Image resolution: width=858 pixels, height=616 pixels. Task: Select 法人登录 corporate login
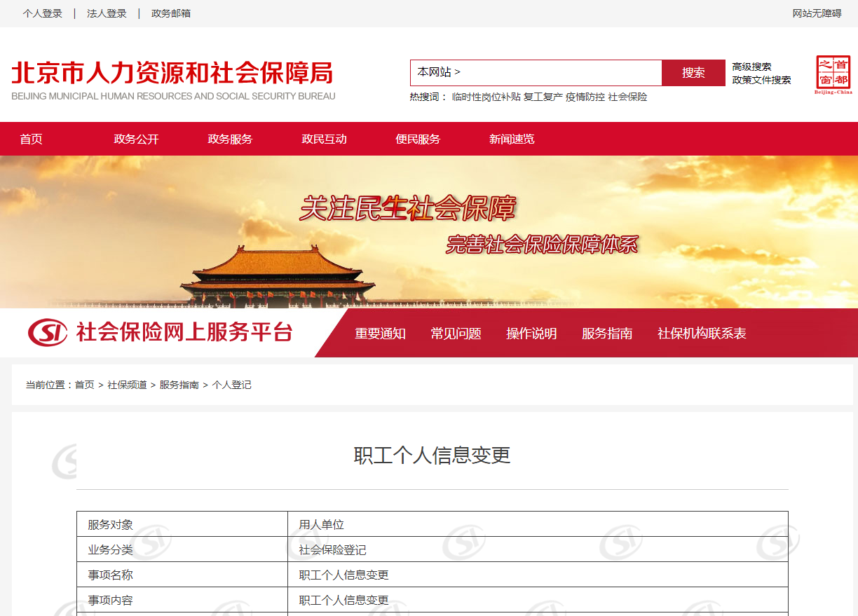pos(106,13)
